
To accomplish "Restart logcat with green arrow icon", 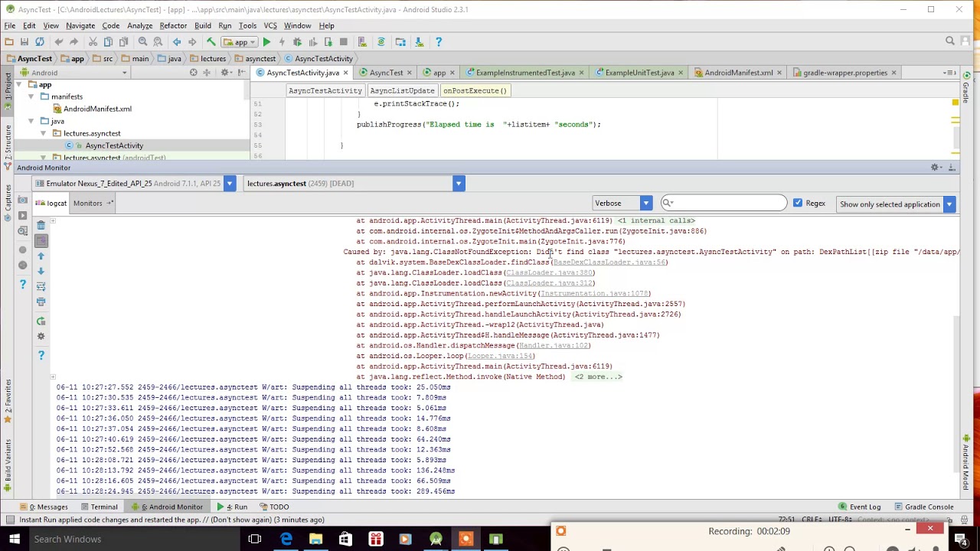I will pos(41,321).
